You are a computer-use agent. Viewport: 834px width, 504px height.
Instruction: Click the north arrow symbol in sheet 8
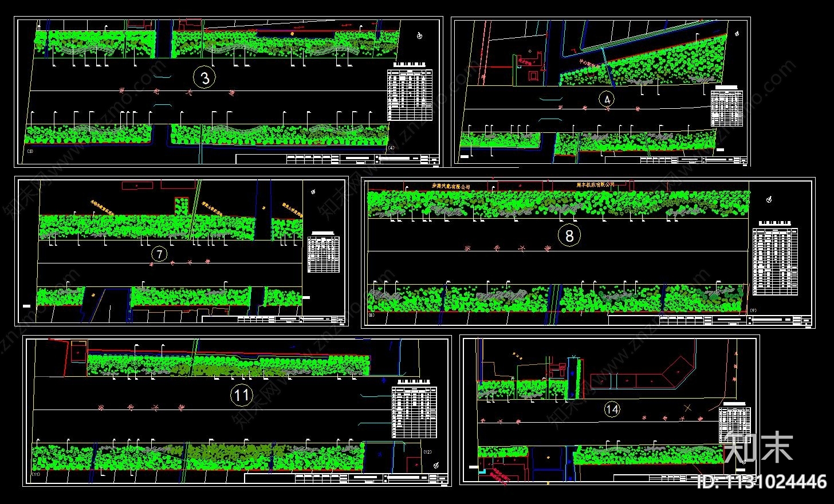point(769,199)
